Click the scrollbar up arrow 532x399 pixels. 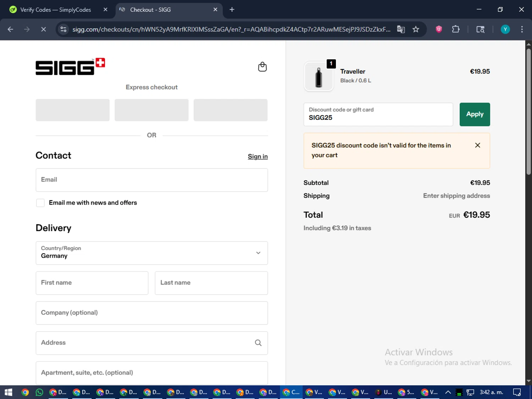(528, 44)
